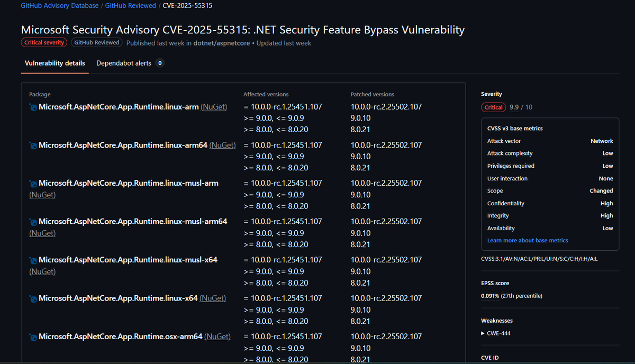Click the GitHub Reviewed badge under title

point(96,43)
